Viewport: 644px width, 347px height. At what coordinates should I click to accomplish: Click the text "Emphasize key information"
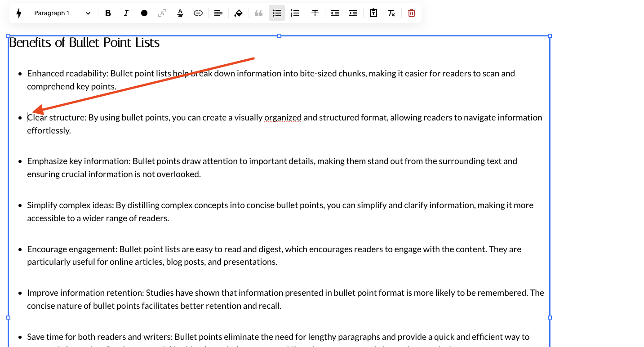(x=78, y=161)
